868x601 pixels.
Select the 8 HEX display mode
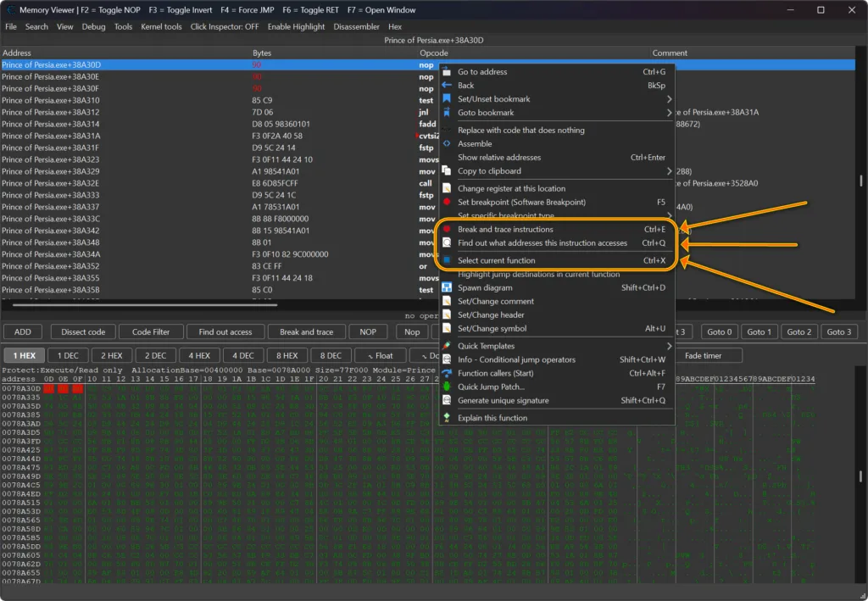(x=287, y=355)
